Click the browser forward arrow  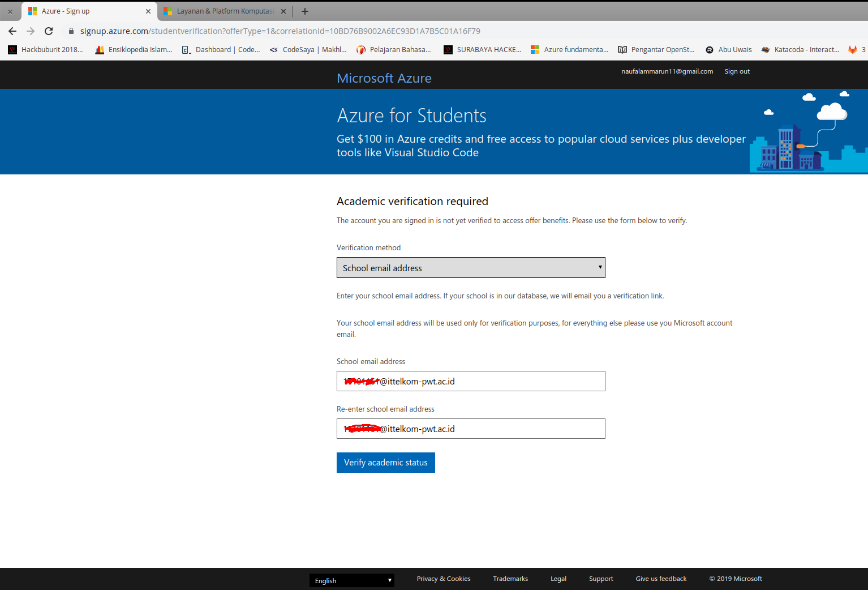click(31, 31)
